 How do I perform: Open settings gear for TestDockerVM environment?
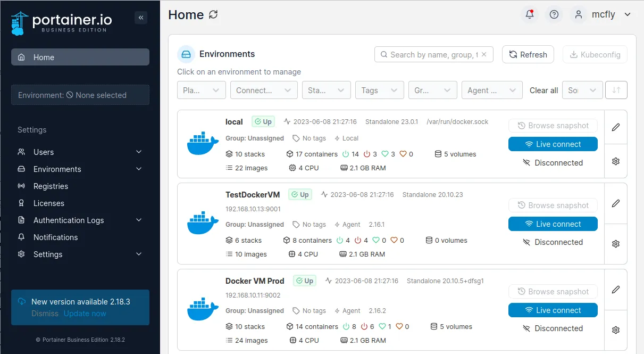tap(616, 244)
